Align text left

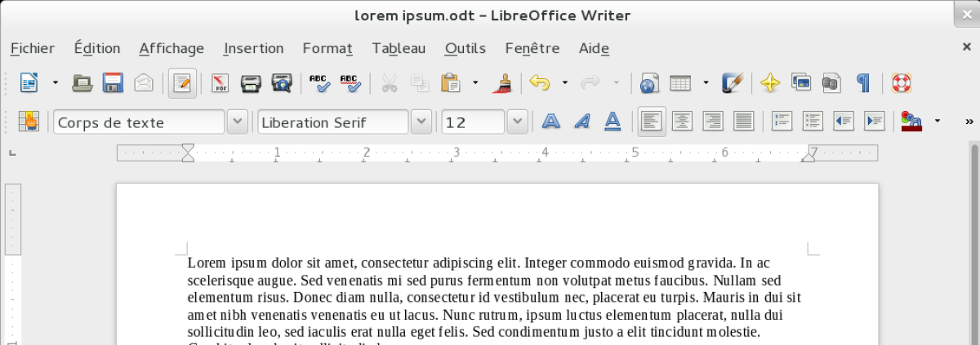pos(651,122)
